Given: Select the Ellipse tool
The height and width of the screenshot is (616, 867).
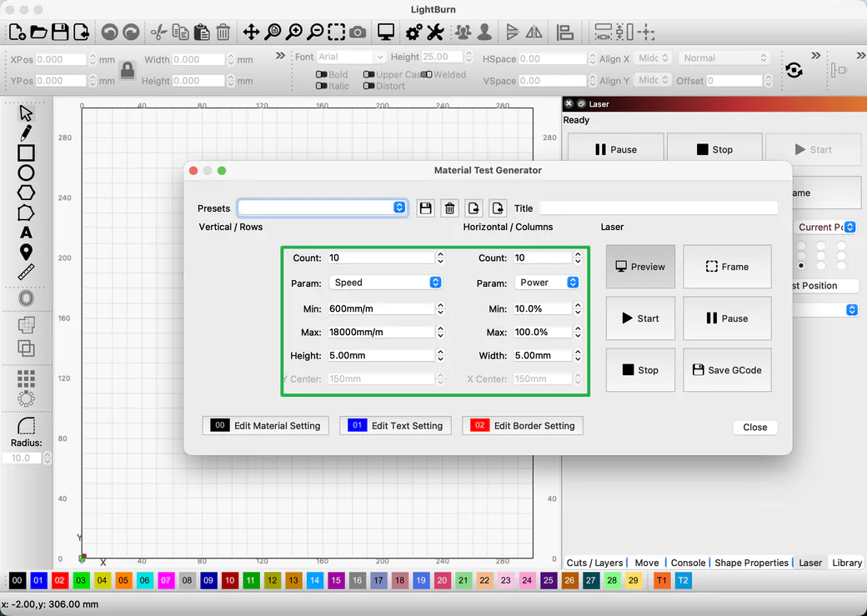Looking at the screenshot, I should point(26,173).
